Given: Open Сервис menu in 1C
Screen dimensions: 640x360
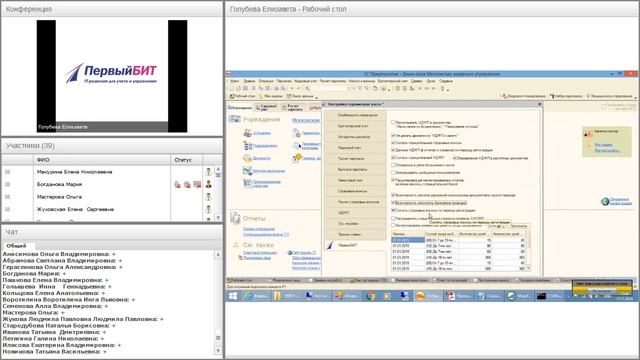Looking at the screenshot, I should point(417,81).
